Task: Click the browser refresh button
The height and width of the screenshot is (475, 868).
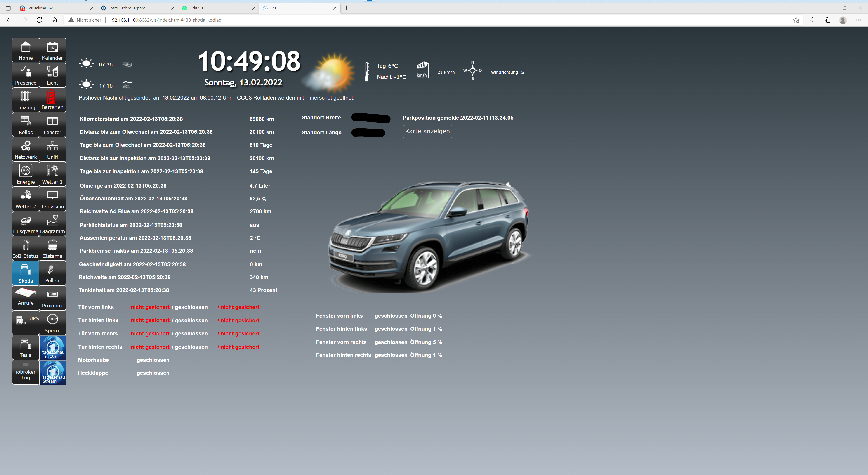Action: point(39,20)
